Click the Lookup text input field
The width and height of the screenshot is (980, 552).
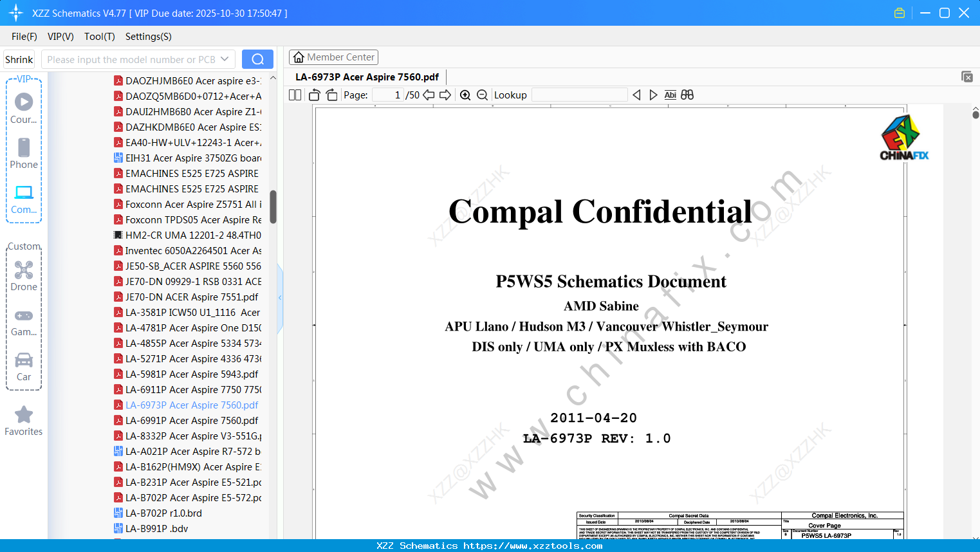coord(579,95)
